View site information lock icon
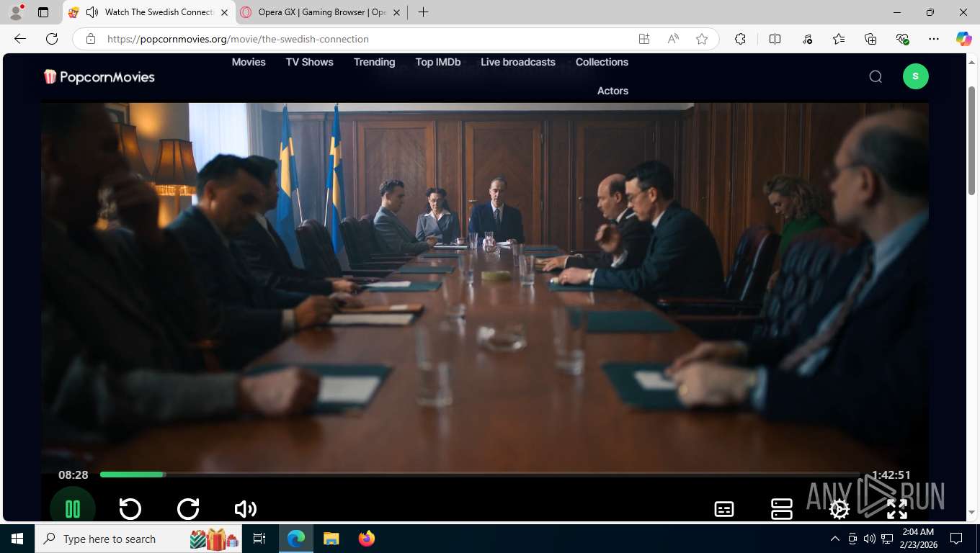The image size is (980, 553). click(91, 39)
